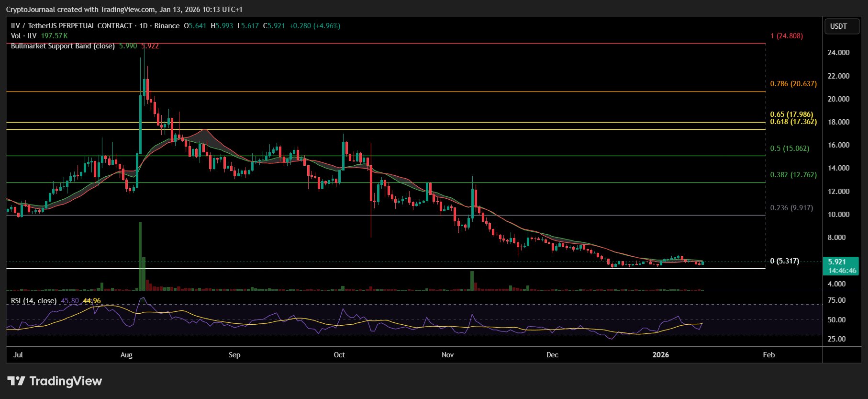Click the Oct label on time axis

(339, 355)
